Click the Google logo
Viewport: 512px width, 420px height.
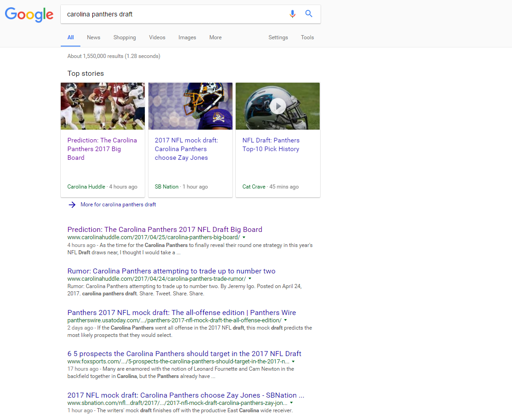click(x=29, y=14)
